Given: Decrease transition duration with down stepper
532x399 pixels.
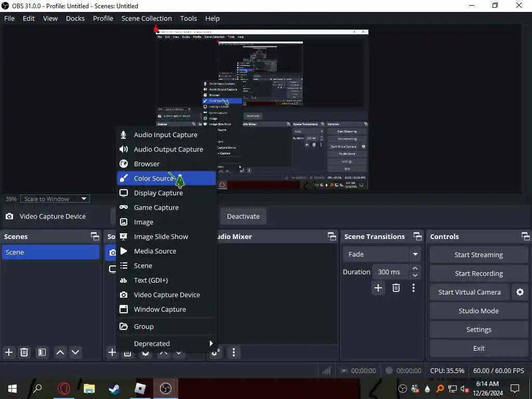Looking at the screenshot, I should [415, 275].
